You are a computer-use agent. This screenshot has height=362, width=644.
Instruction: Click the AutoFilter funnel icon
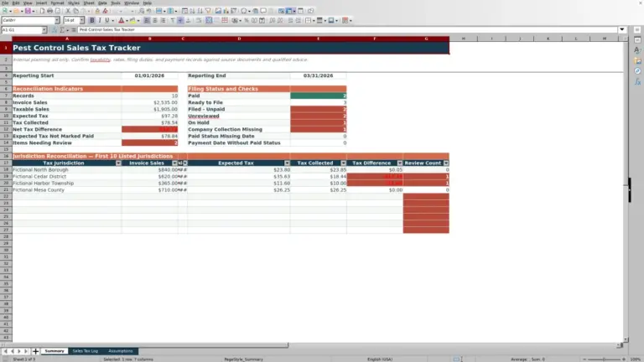tap(208, 11)
